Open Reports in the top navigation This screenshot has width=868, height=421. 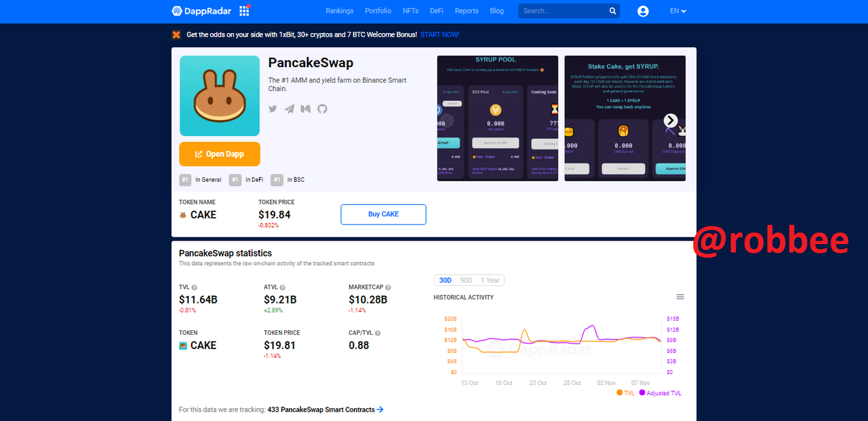467,11
